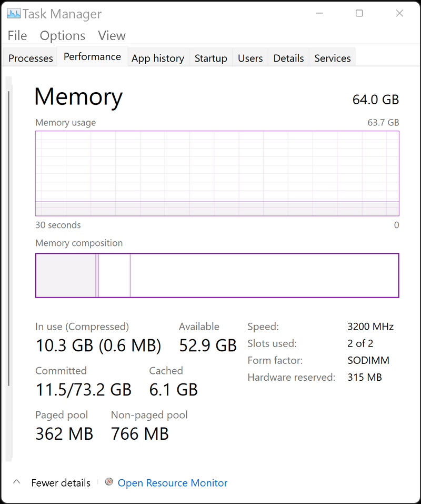Click the Memory usage graph

coord(217,173)
